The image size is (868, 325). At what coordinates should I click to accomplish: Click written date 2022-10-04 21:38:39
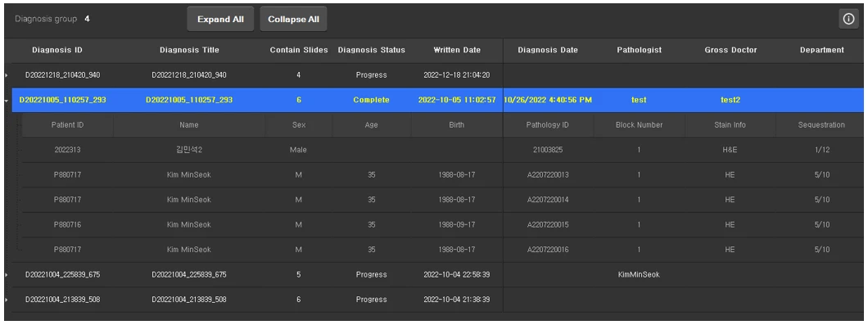pos(457,300)
